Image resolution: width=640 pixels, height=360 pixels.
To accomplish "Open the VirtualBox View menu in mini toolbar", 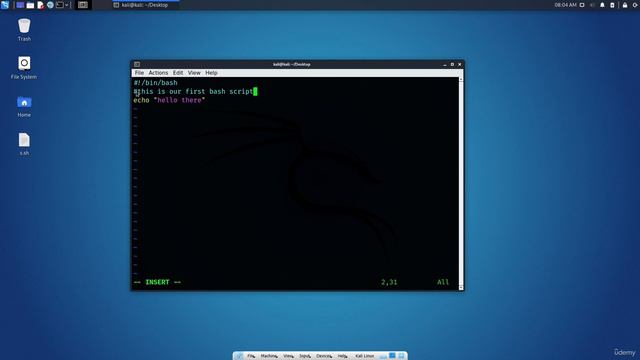I will (x=288, y=356).
